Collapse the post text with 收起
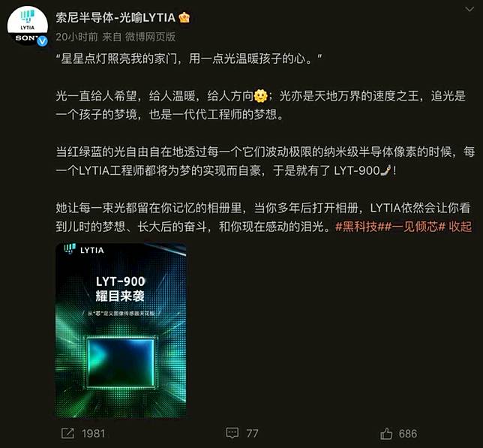Screen dimensions: 483x448 460,227
